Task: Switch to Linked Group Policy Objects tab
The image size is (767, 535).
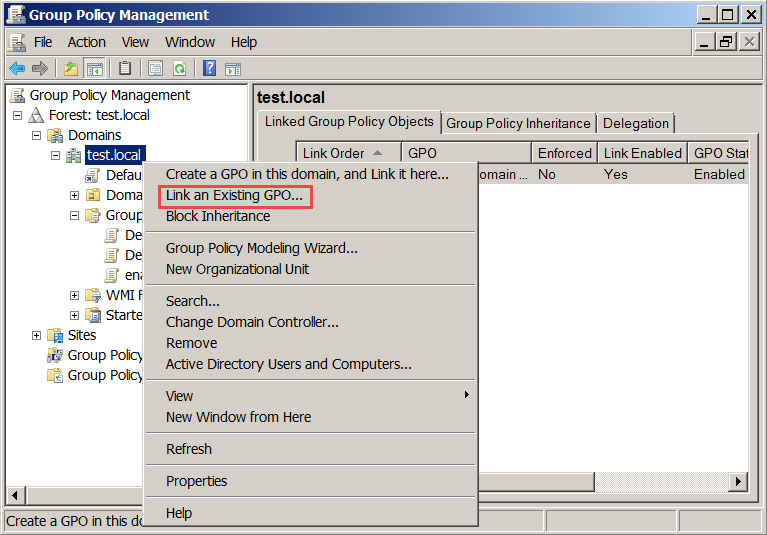Action: point(349,122)
